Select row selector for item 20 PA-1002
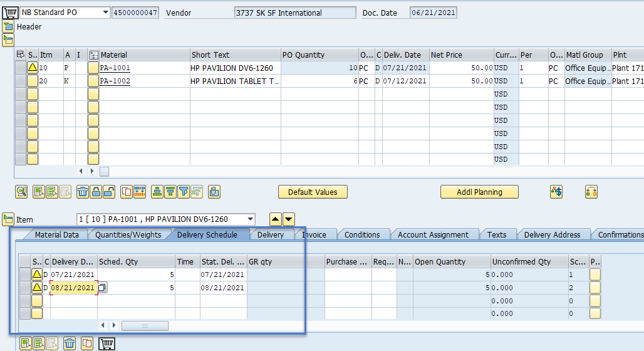Image resolution: width=644 pixels, height=351 pixels. coord(20,81)
